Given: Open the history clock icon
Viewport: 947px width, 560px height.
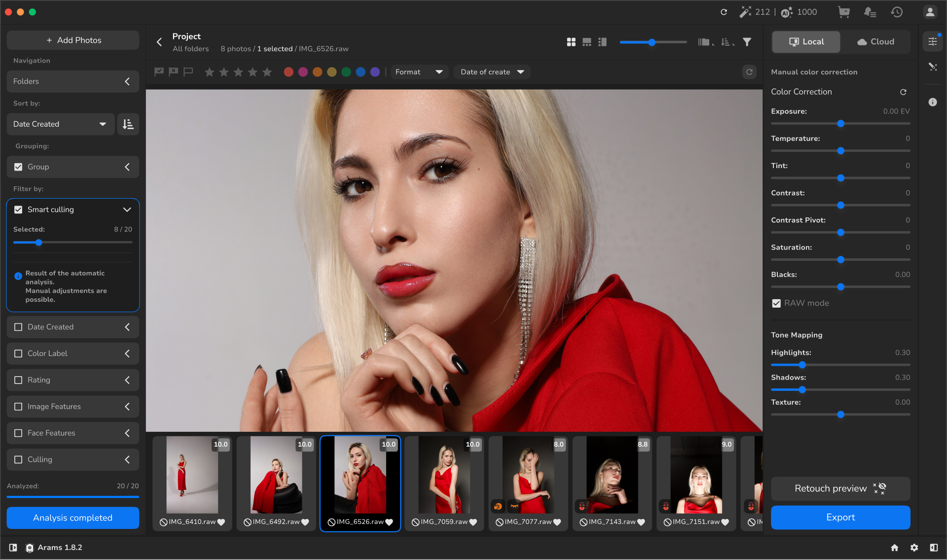Looking at the screenshot, I should pyautogui.click(x=897, y=12).
